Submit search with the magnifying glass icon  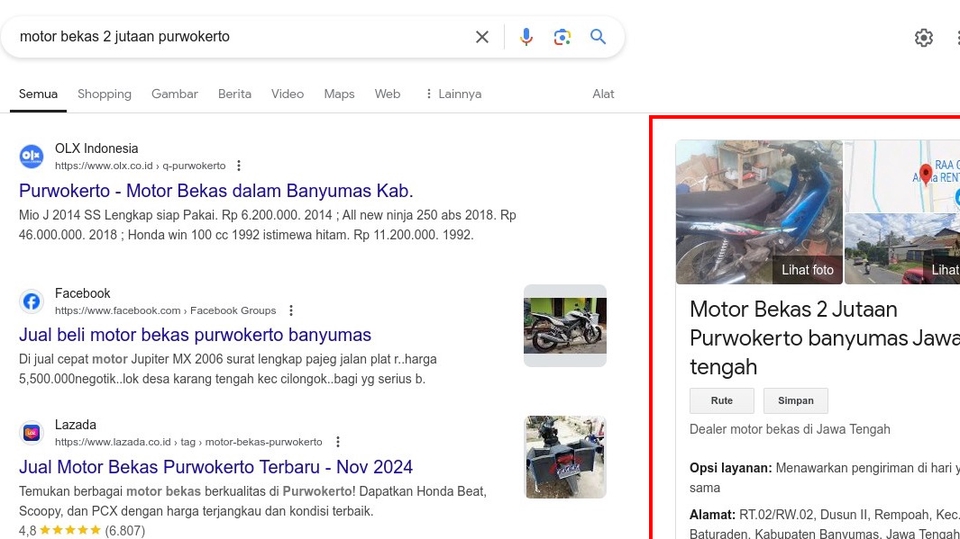(x=598, y=37)
